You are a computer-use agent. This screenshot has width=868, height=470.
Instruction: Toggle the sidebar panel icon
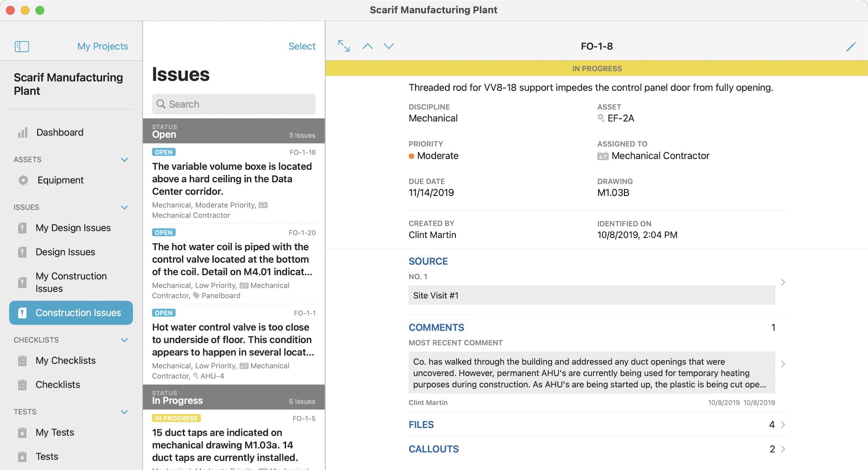(22, 46)
